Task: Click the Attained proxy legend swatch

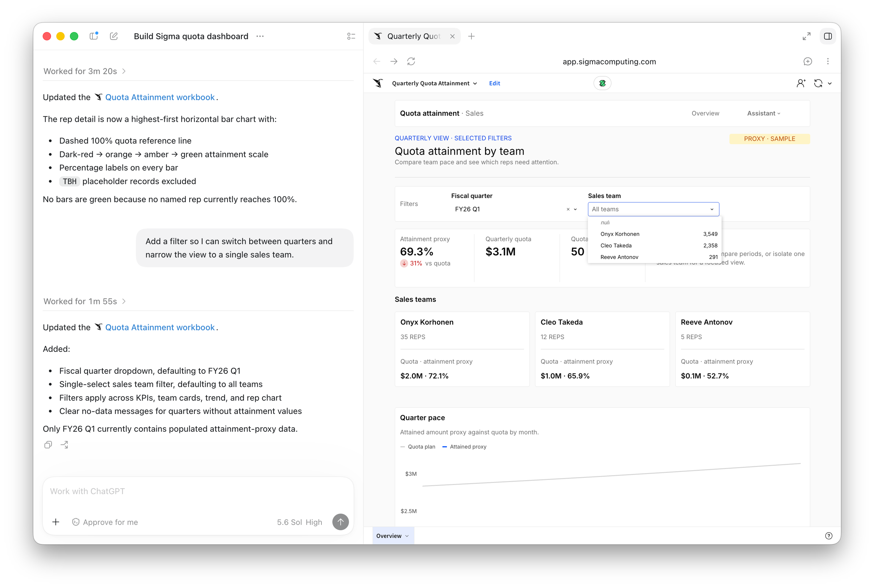Action: 445,447
